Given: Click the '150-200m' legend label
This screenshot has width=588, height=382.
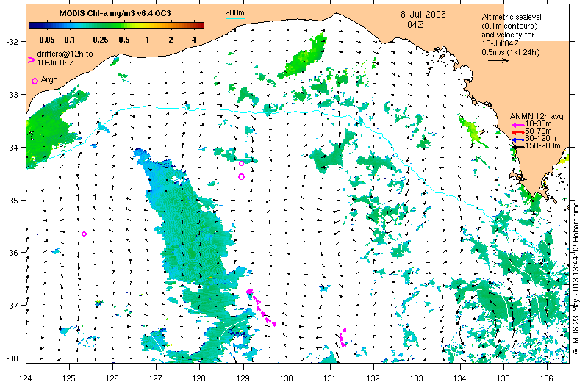Looking at the screenshot, I should tap(543, 146).
